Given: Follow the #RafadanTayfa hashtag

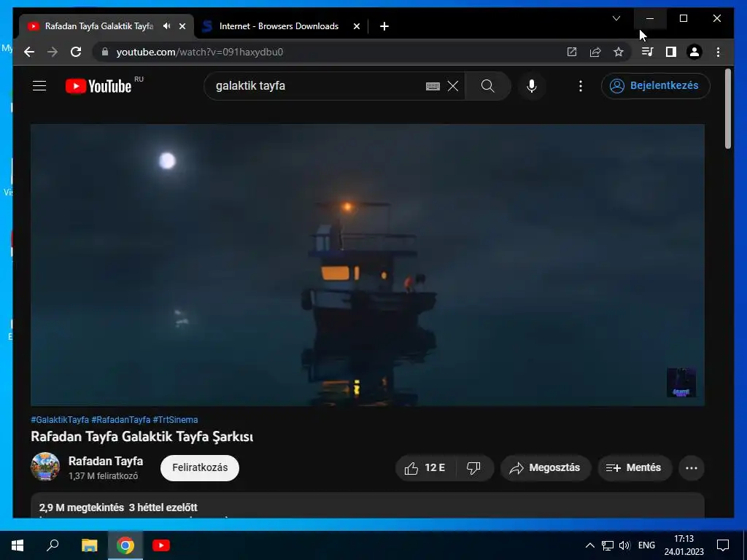Looking at the screenshot, I should pyautogui.click(x=121, y=419).
